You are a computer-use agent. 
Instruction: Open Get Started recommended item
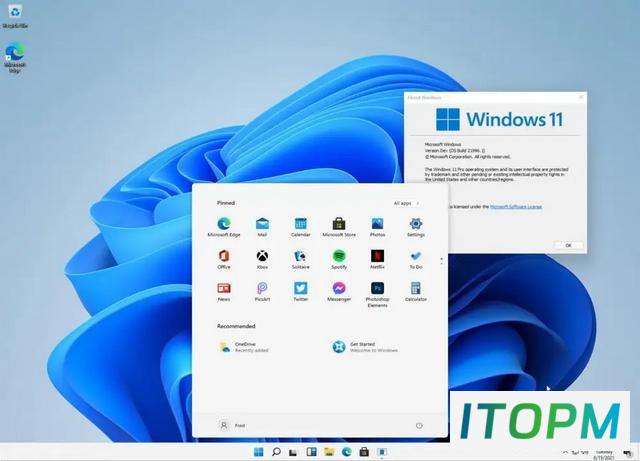(365, 347)
